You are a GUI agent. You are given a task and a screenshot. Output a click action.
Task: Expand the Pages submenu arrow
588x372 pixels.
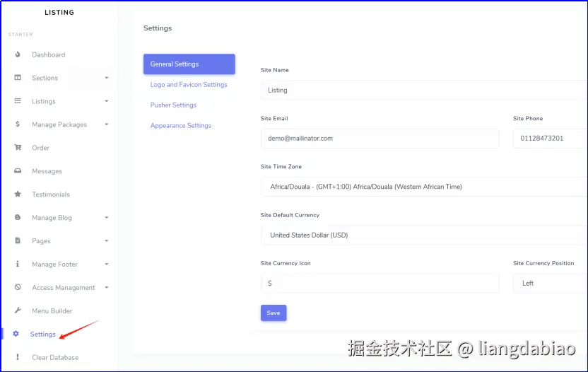click(x=107, y=241)
